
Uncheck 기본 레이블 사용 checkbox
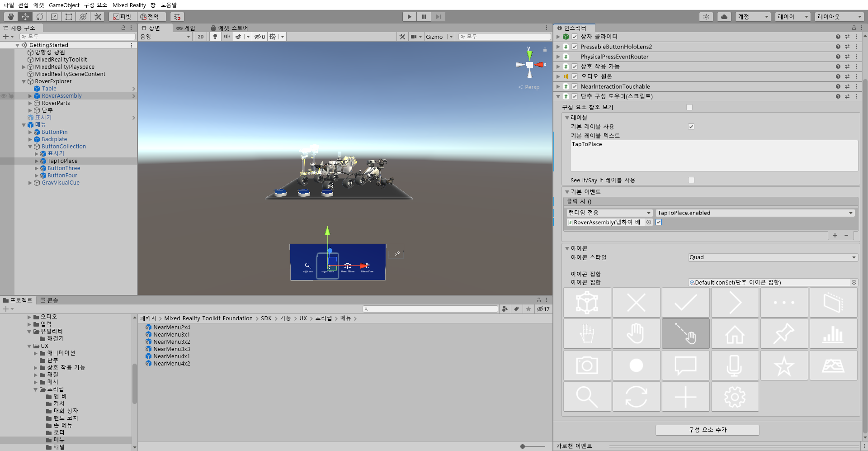691,127
